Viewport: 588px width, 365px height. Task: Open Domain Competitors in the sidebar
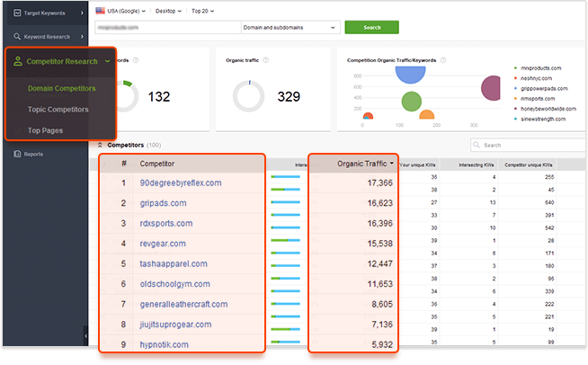[x=61, y=88]
